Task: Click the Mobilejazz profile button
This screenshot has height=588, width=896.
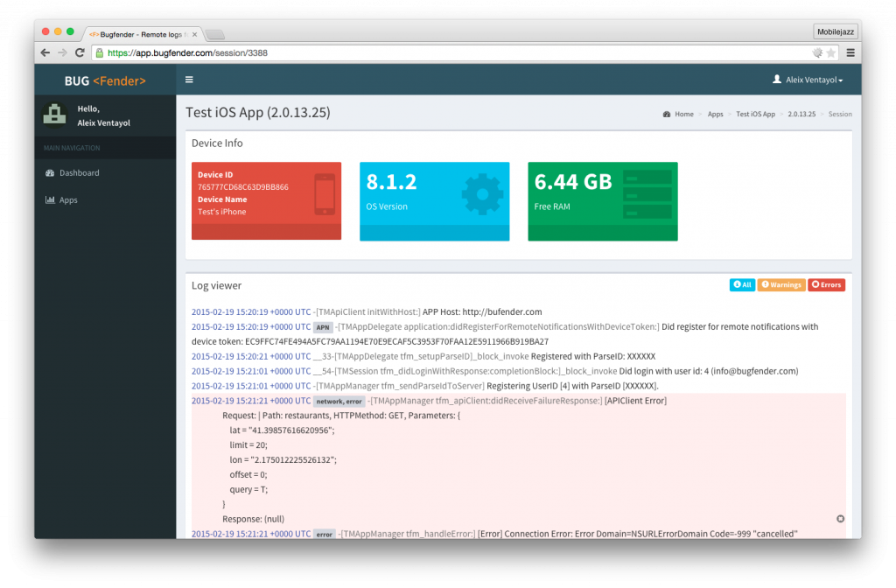Action: pyautogui.click(x=835, y=32)
